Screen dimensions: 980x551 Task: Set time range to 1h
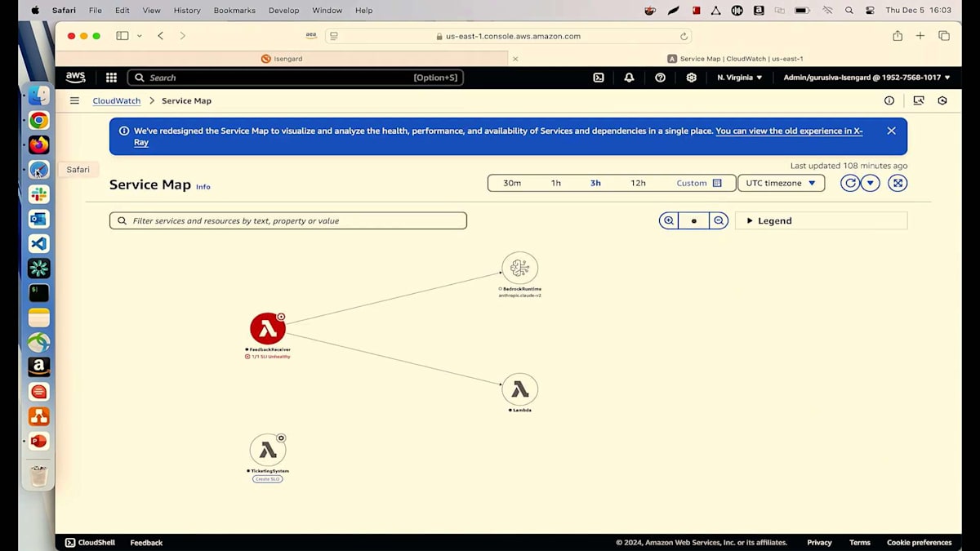tap(556, 183)
